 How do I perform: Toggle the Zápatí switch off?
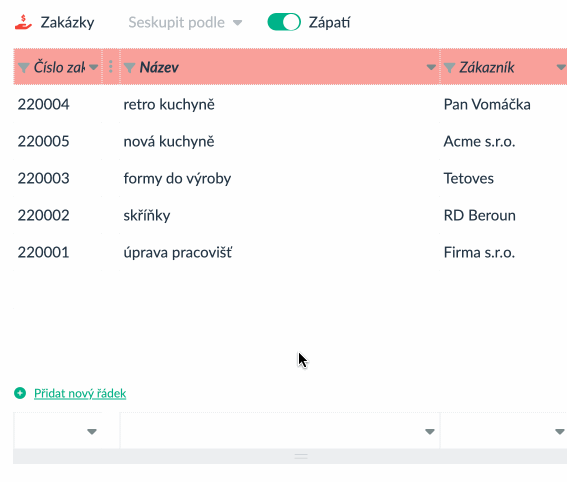284,22
